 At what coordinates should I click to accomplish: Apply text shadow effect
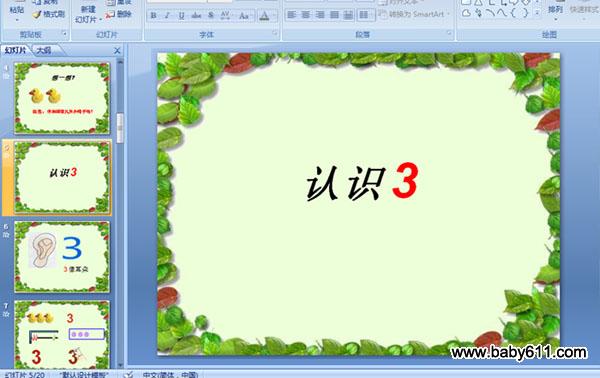(211, 16)
